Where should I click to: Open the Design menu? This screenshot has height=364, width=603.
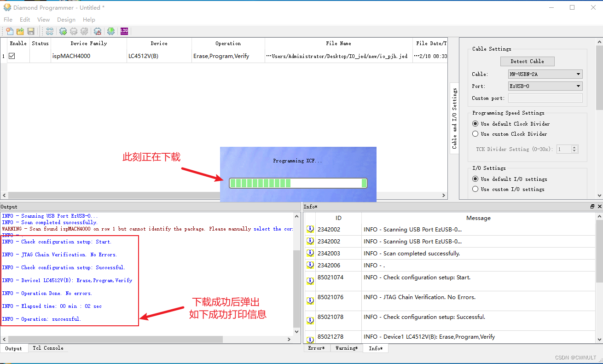66,19
